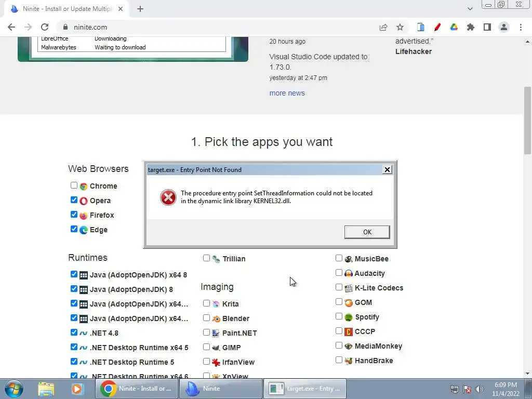
Task: Reload the ninite.com page
Action: tap(45, 27)
